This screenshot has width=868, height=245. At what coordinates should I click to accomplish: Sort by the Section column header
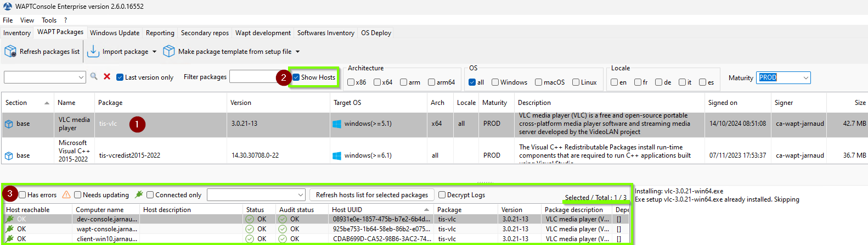click(27, 103)
